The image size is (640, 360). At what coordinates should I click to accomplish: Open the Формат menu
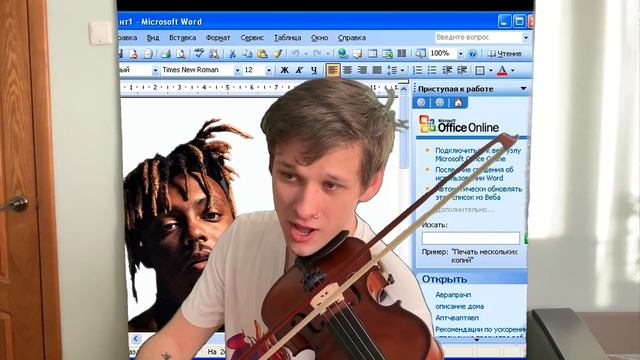218,38
